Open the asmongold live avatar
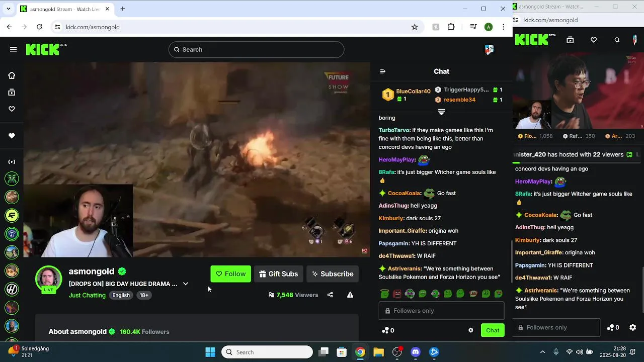Screen dimensions: 644x362 click(x=48, y=279)
